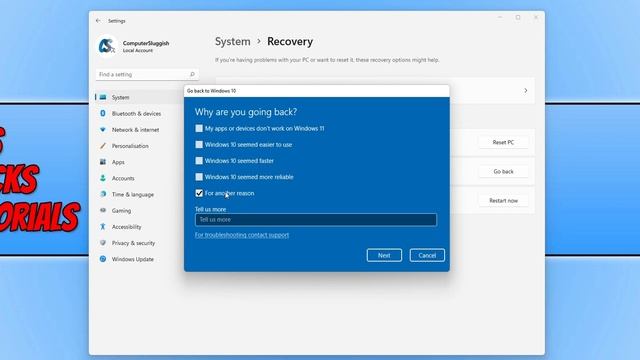Viewport: 640px width, 360px height.
Task: Click the Reset PC button
Action: (x=503, y=142)
